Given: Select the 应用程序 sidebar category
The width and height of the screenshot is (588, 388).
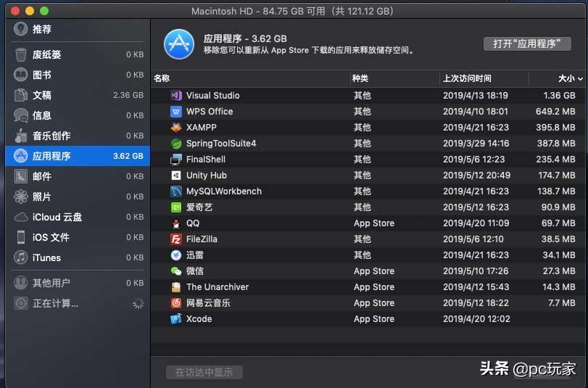Looking at the screenshot, I should [78, 156].
